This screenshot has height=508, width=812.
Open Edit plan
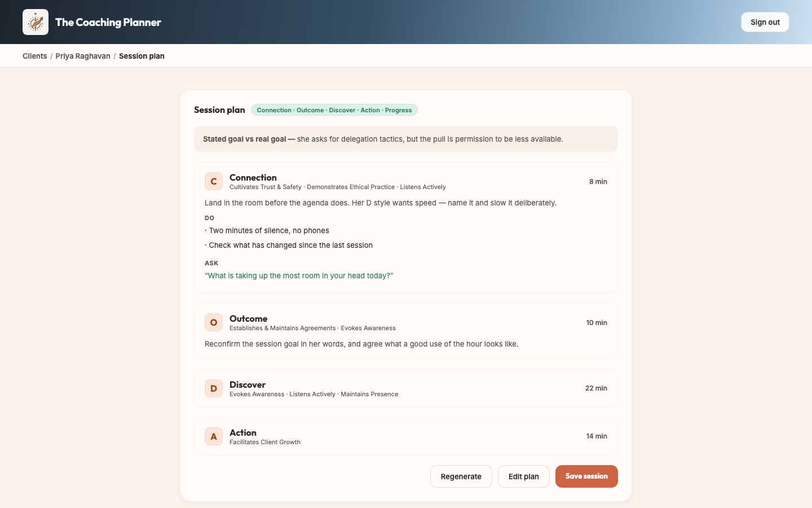click(524, 476)
